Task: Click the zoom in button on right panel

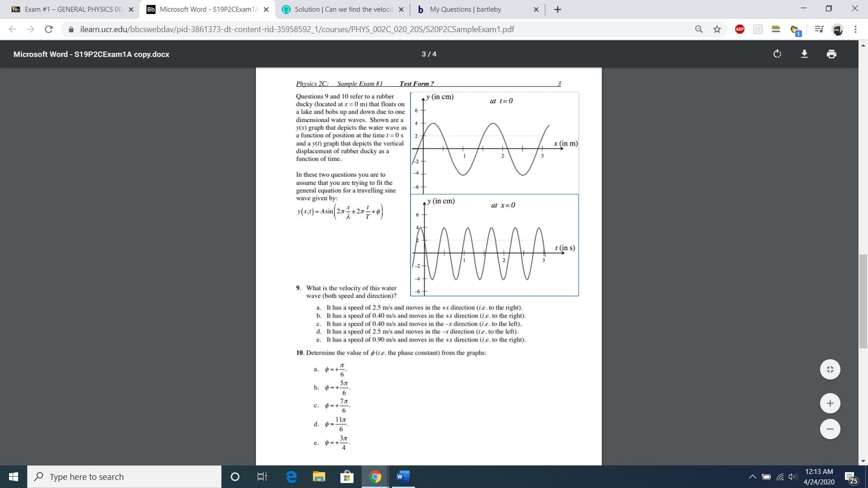Action: [830, 403]
